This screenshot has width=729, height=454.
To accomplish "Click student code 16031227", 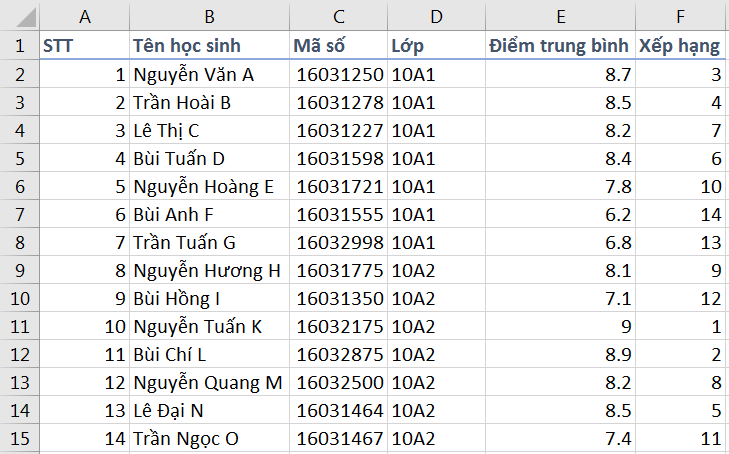I will point(338,130).
